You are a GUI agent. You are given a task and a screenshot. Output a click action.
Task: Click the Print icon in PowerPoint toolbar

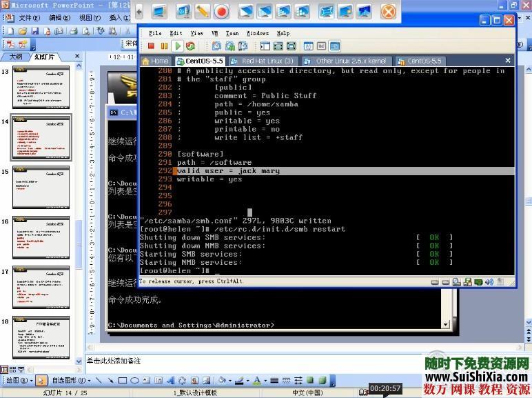[x=74, y=31]
